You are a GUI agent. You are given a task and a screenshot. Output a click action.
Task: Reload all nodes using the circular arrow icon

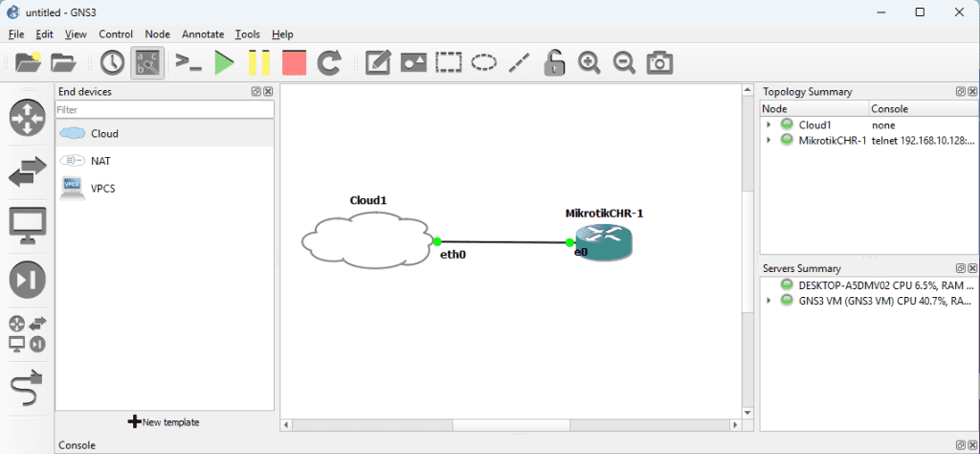tap(329, 63)
